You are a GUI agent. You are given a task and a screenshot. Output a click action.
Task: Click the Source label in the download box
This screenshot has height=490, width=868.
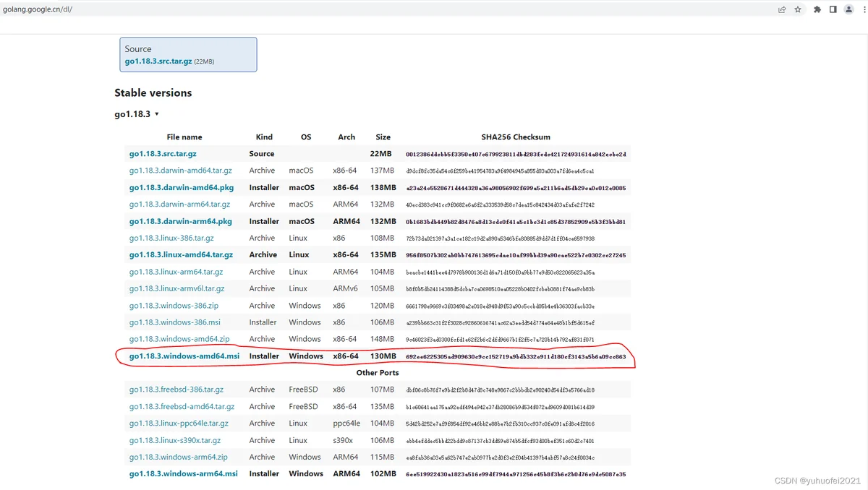(x=138, y=48)
